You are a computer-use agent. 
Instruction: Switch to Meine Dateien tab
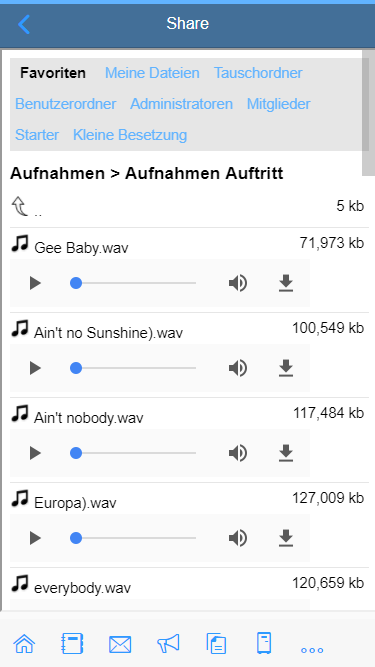pyautogui.click(x=152, y=73)
